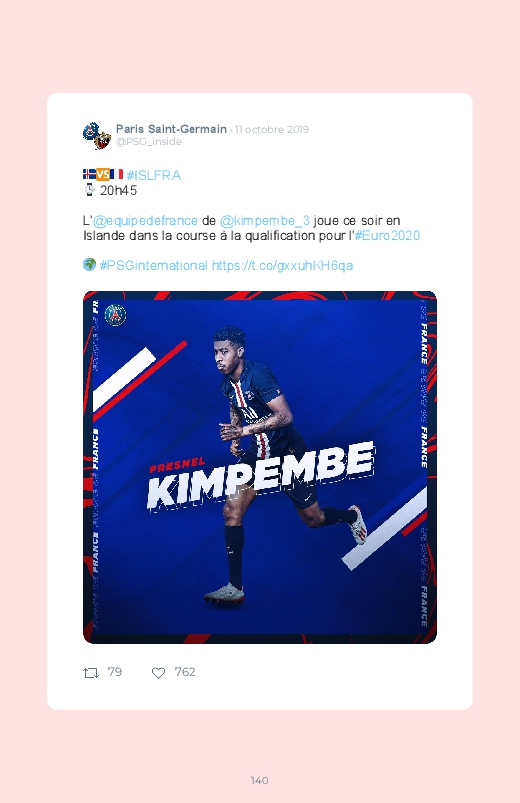Click the France flag emoji

117,175
